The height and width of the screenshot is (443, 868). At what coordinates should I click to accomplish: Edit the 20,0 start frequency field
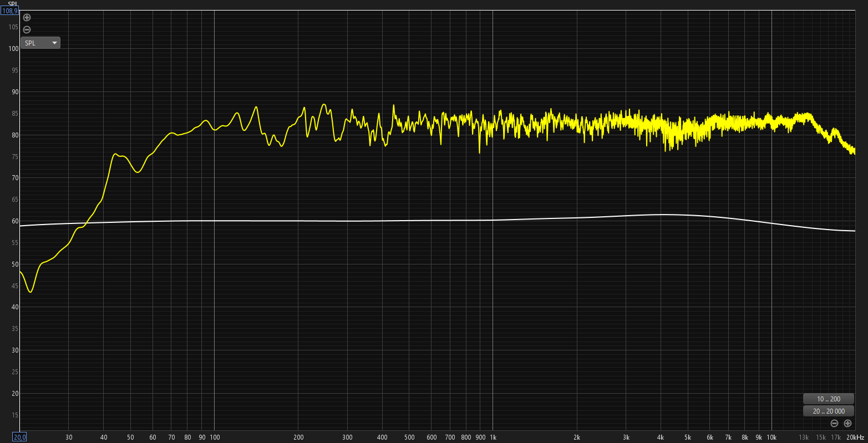pyautogui.click(x=20, y=437)
